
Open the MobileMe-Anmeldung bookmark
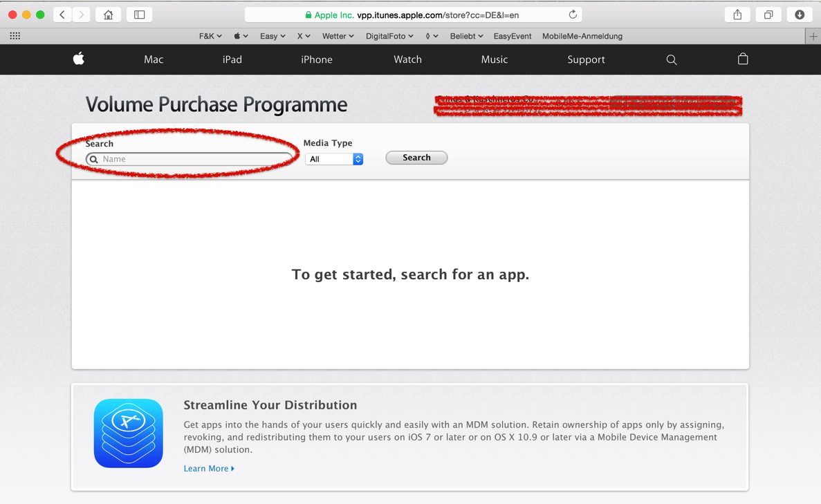(582, 36)
